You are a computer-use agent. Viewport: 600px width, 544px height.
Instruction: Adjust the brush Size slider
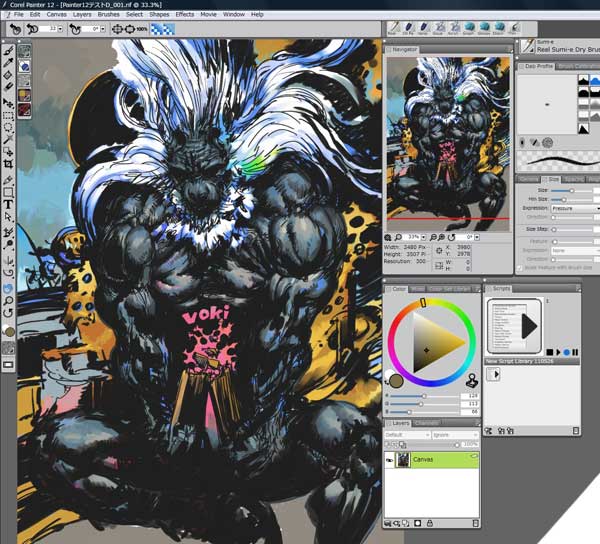(572, 191)
